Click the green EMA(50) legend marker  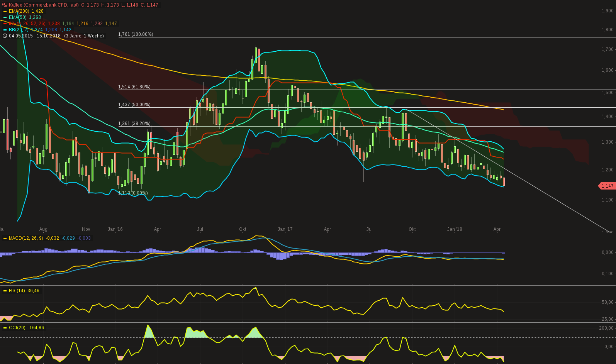pyautogui.click(x=5, y=17)
